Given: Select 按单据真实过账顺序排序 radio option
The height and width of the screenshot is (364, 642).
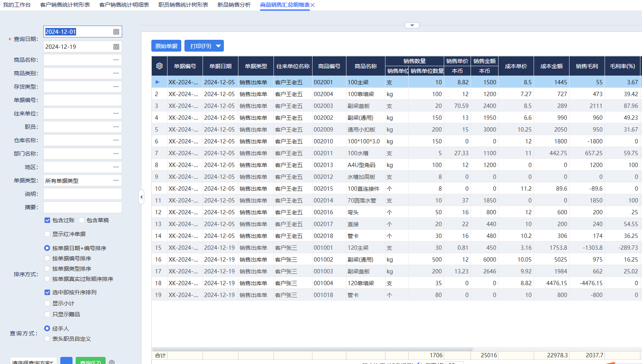Looking at the screenshot, I should pos(47,279).
